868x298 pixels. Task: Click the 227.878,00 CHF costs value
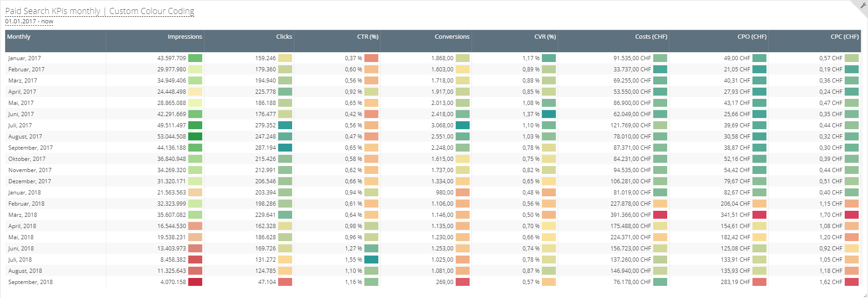click(631, 204)
